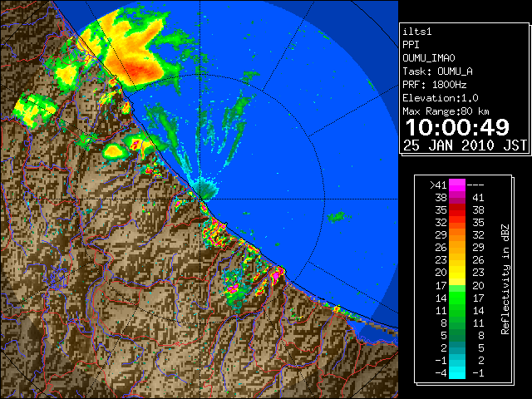The image size is (532, 399).
Task: Click the 'ilts1' label in the info box
Action: [x=417, y=32]
